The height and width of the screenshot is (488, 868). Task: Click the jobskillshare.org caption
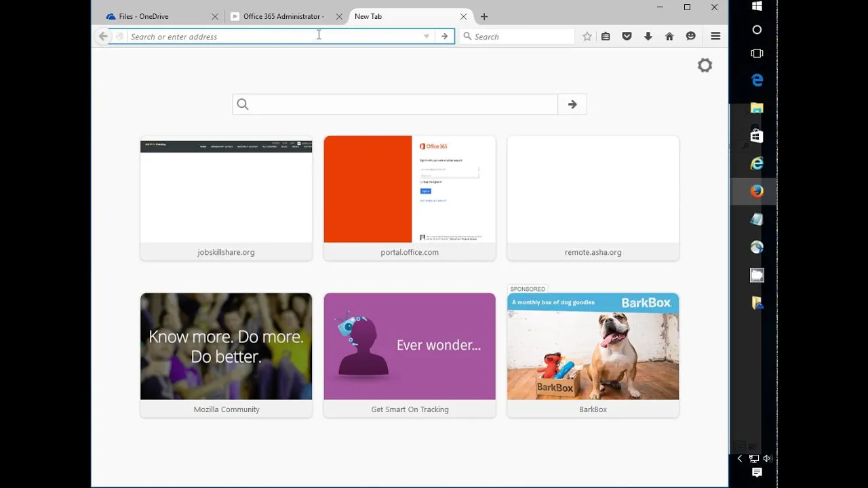(226, 252)
